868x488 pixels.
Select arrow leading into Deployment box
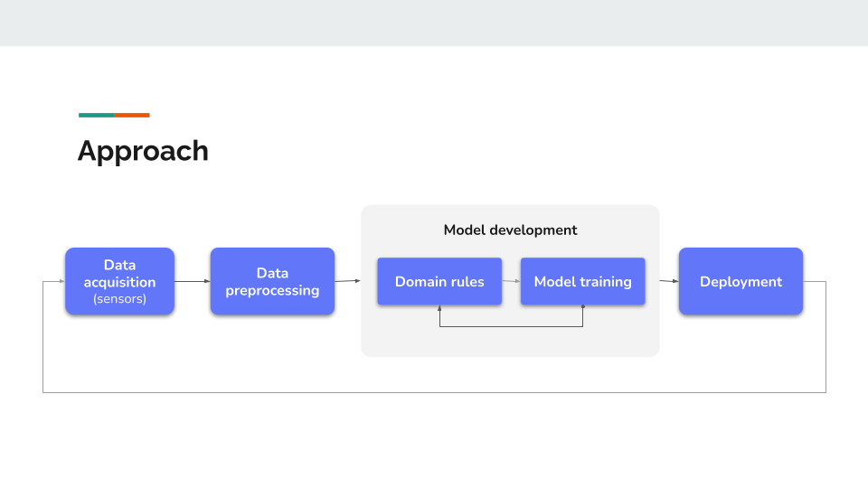pos(668,281)
